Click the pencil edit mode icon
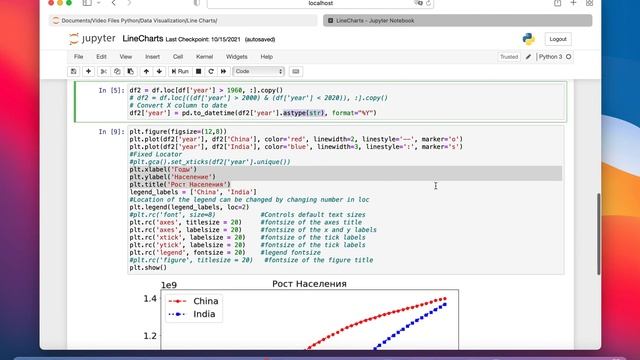The width and height of the screenshot is (640, 360). 528,57
